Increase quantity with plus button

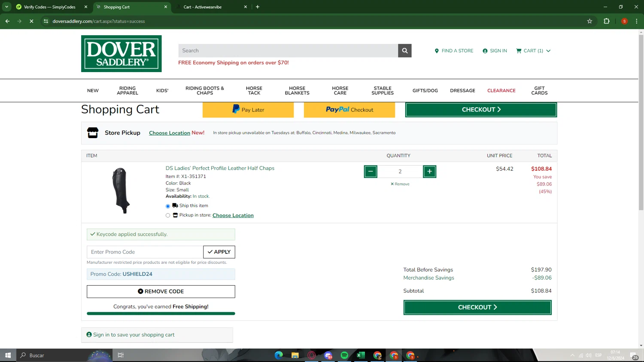pos(429,172)
